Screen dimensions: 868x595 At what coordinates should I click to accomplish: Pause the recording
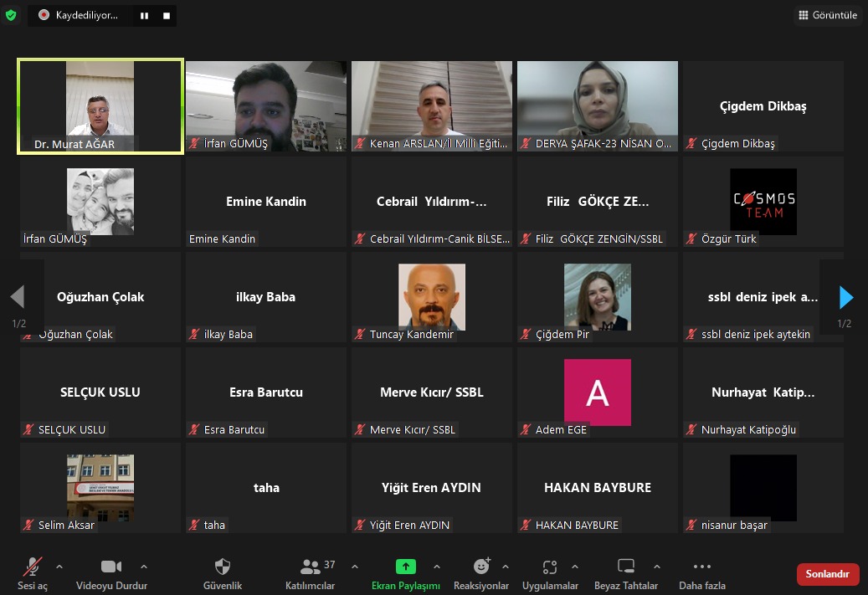pos(145,16)
